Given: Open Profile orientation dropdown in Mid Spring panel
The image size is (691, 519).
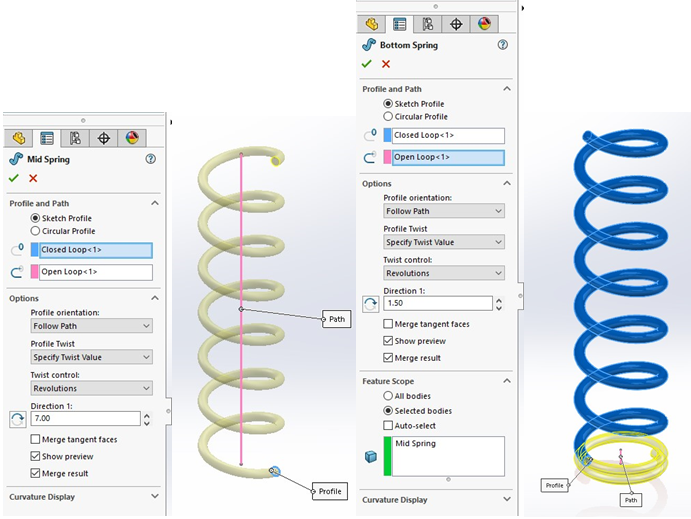Looking at the screenshot, I should click(91, 326).
